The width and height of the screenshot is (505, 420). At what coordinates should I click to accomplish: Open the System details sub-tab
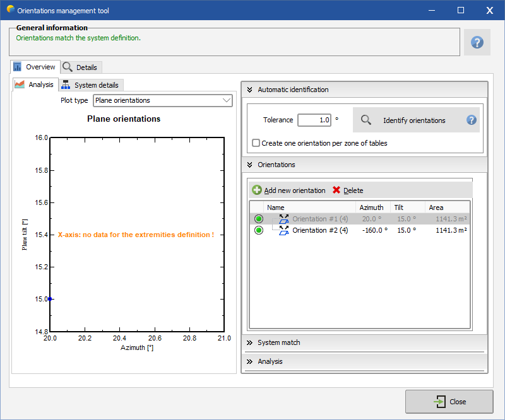pyautogui.click(x=91, y=85)
